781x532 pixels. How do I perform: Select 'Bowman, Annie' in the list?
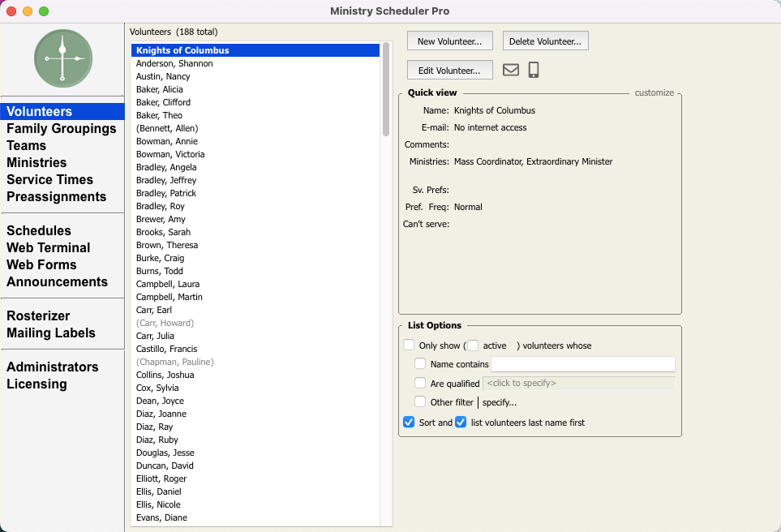(x=255, y=141)
